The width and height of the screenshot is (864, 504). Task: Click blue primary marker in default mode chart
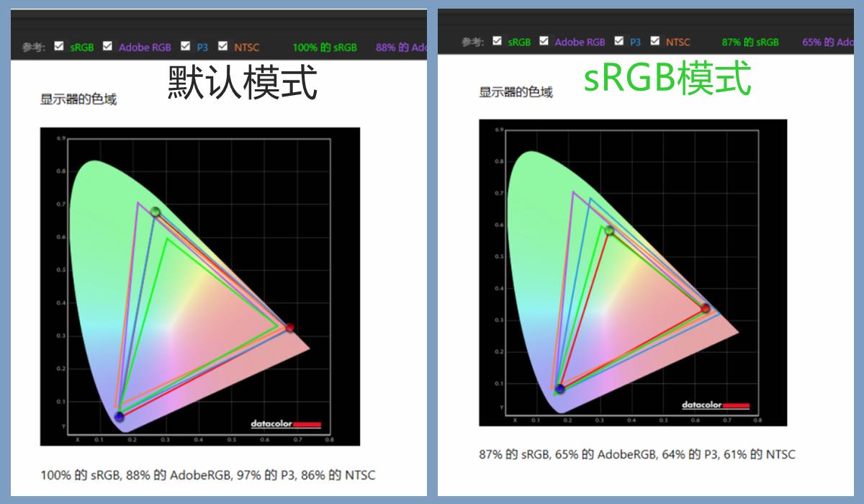(x=119, y=417)
